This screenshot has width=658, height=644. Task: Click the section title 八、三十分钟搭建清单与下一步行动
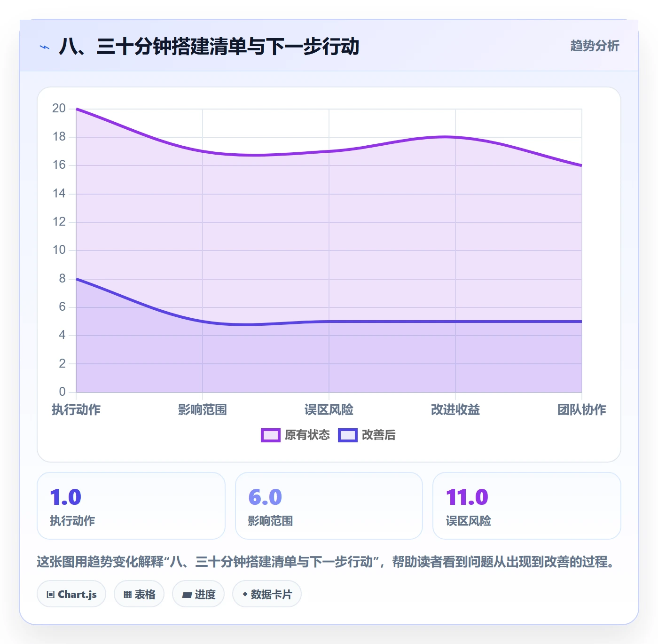(209, 47)
